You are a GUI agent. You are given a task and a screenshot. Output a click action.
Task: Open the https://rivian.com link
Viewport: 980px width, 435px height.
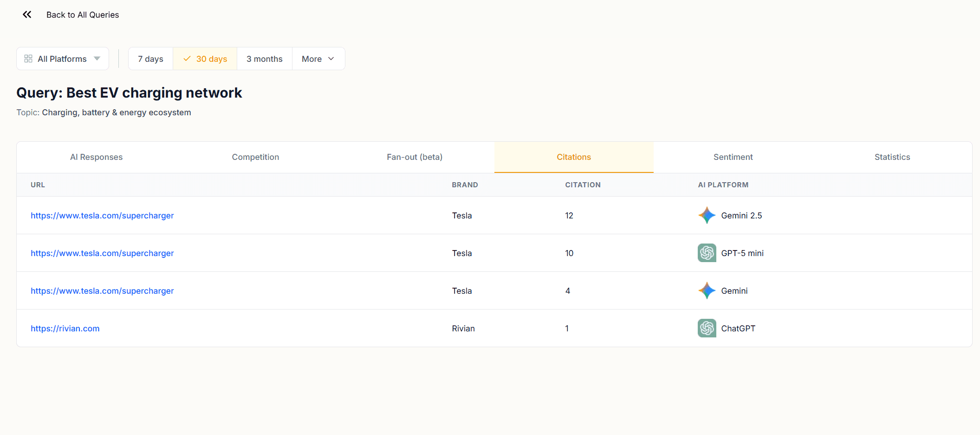point(65,329)
